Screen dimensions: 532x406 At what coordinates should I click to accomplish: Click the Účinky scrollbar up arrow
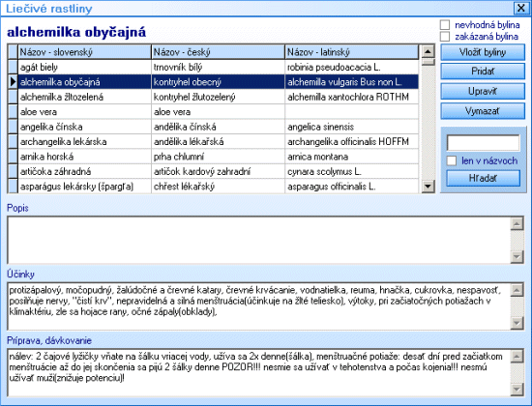click(517, 290)
